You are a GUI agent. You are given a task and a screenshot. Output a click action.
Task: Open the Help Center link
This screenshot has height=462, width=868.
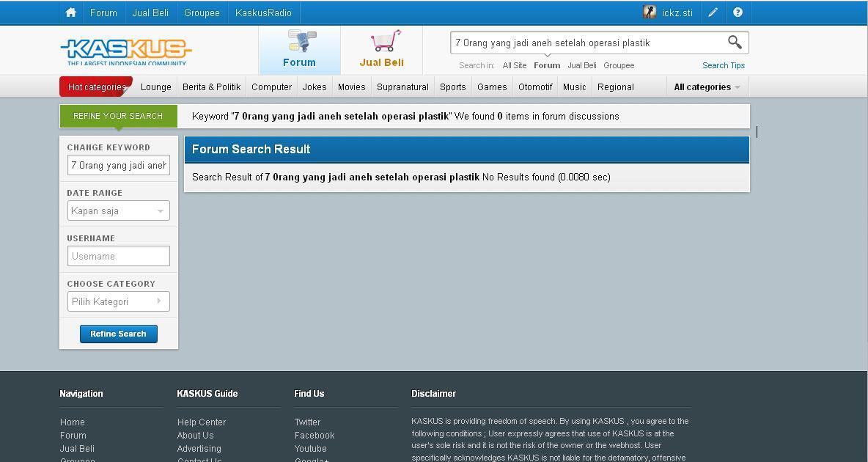tap(202, 422)
